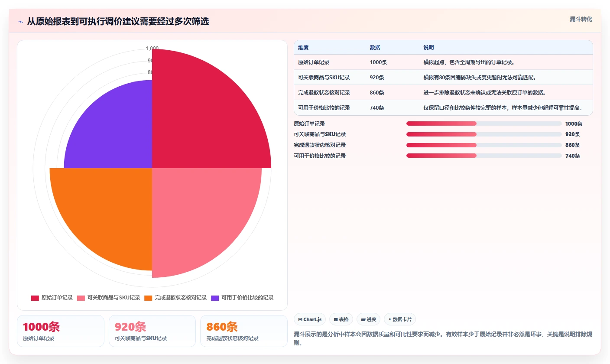610x364 pixels.
Task: Click the 说明 column header
Action: pyautogui.click(x=428, y=47)
